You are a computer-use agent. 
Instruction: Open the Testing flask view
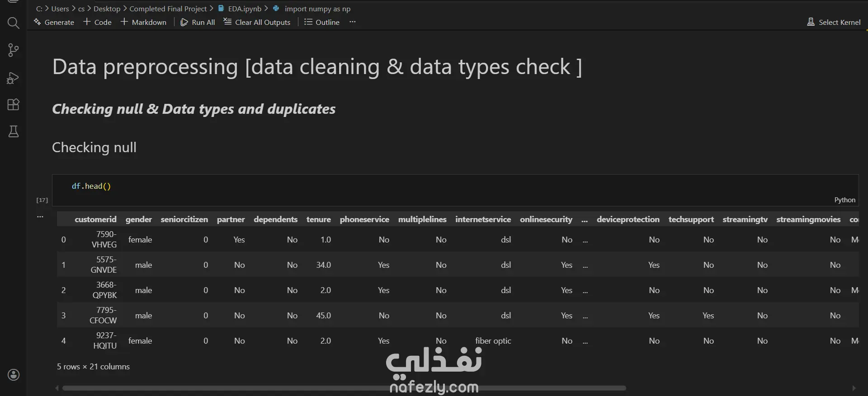click(x=14, y=131)
